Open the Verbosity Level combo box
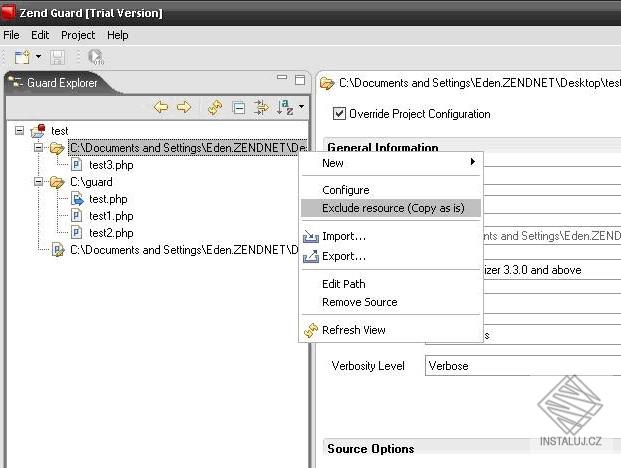The width and height of the screenshot is (621, 468). click(x=523, y=365)
